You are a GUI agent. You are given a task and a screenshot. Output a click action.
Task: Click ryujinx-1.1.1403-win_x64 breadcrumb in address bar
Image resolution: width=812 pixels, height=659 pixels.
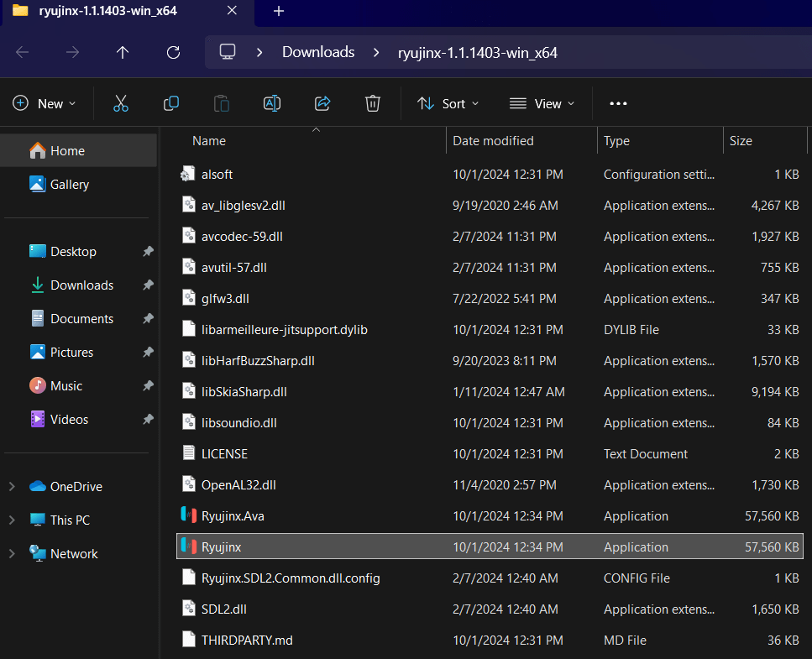click(478, 52)
